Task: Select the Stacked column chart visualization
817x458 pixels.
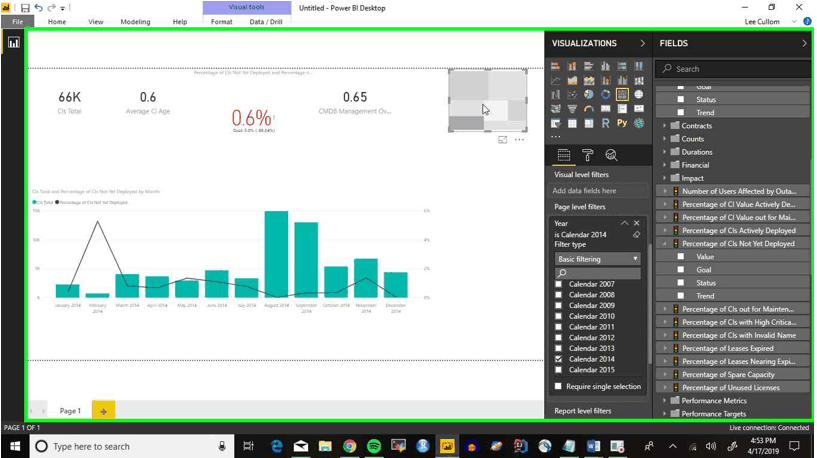Action: pyautogui.click(x=572, y=66)
